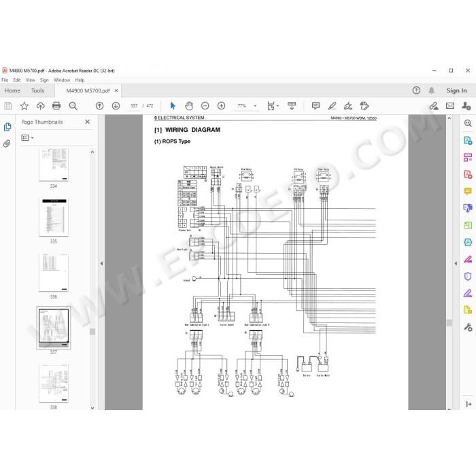
Task: Upload the file to cloud
Action: point(40,106)
